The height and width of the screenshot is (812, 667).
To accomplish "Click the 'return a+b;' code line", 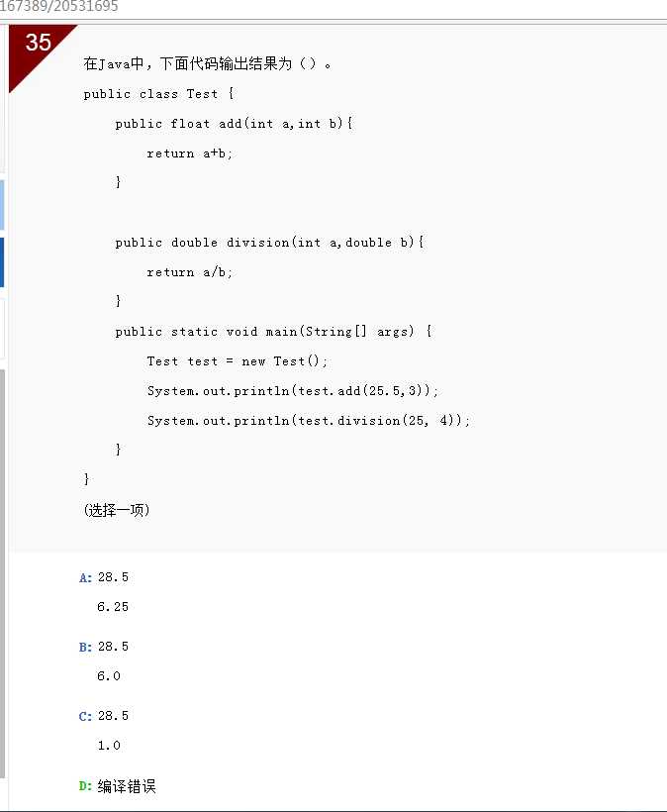I will (x=189, y=153).
